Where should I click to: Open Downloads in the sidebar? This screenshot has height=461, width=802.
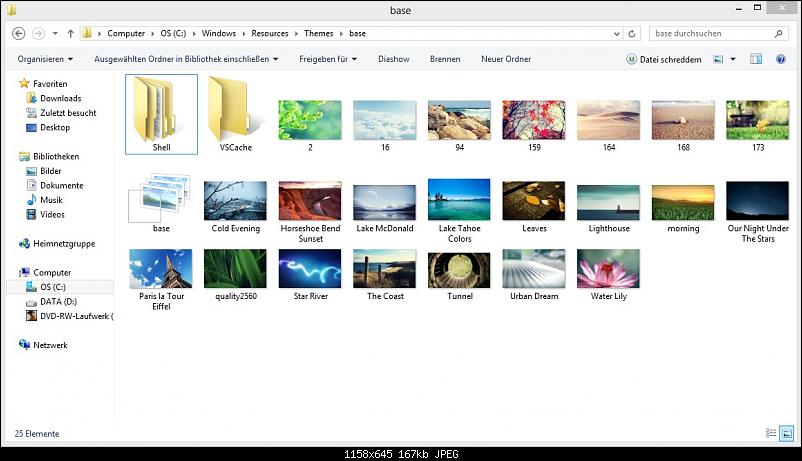54,98
